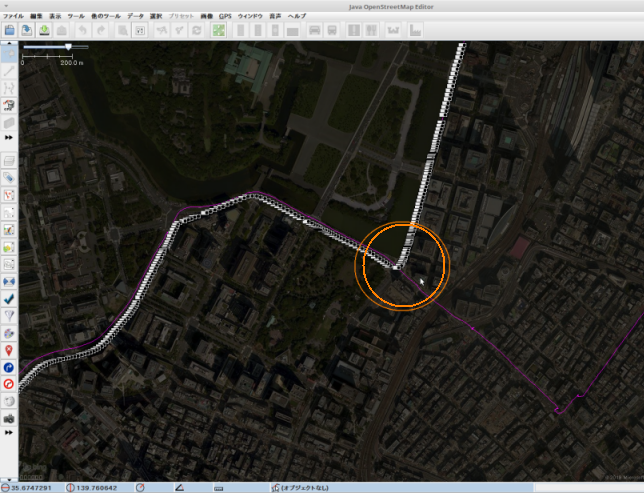Screen dimensions: 644x494
Task: Click the Open file toolbar icon
Action: pyautogui.click(x=9, y=30)
